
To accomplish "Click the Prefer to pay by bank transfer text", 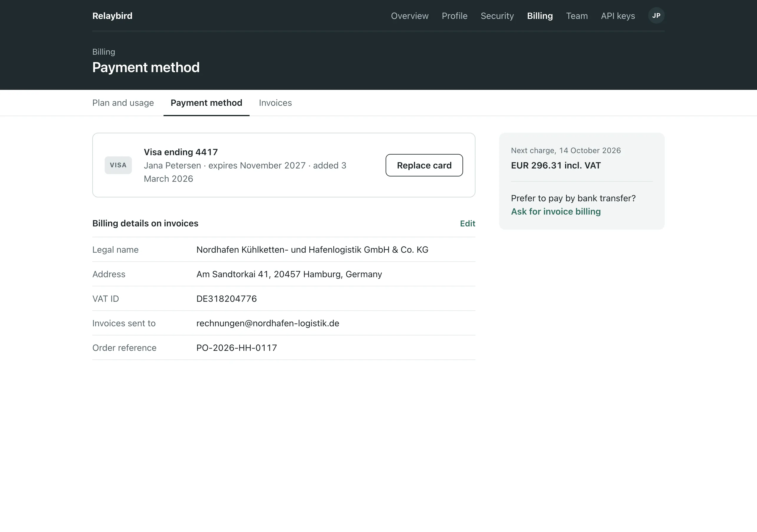I will tap(573, 198).
